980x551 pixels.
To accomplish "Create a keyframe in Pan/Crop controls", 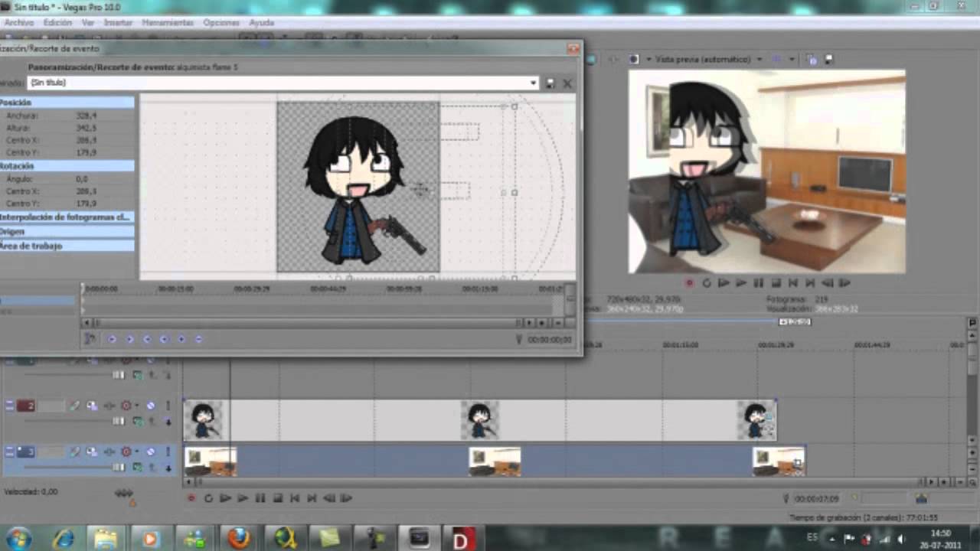I will tap(181, 339).
